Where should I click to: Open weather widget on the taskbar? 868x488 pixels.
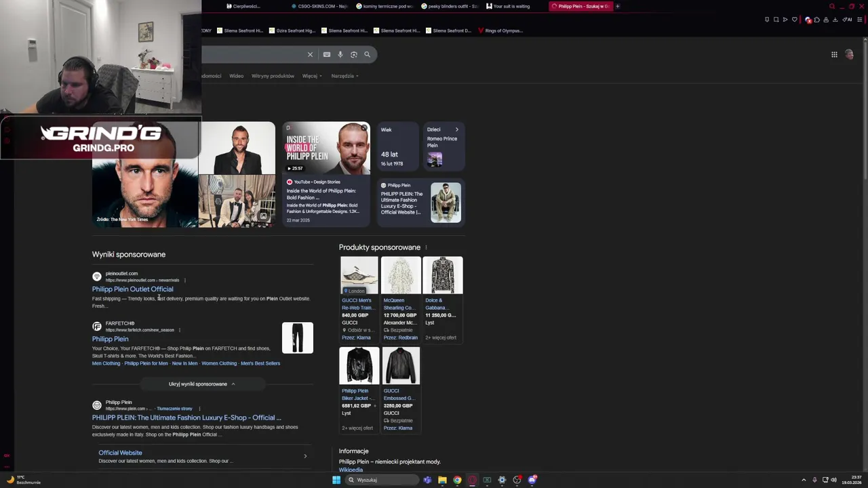[24, 480]
